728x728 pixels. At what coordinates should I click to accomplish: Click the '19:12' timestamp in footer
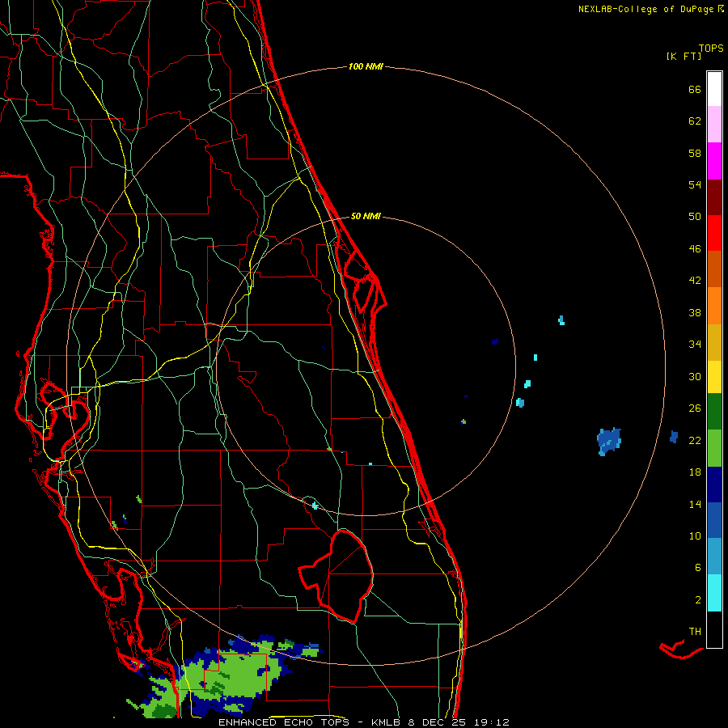click(492, 722)
